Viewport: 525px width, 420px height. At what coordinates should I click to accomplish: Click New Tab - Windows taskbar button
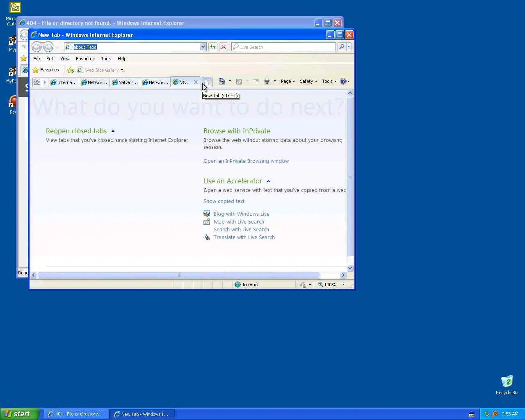coord(142,414)
